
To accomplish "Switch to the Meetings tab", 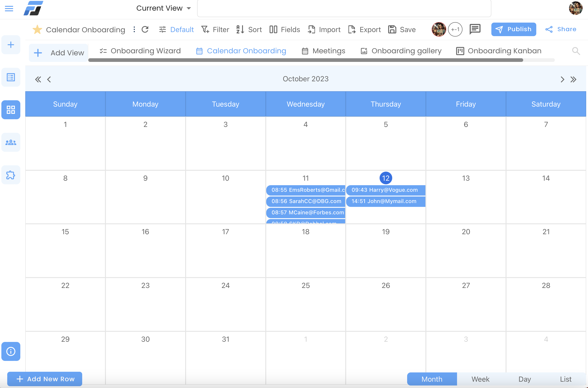I will pyautogui.click(x=329, y=51).
